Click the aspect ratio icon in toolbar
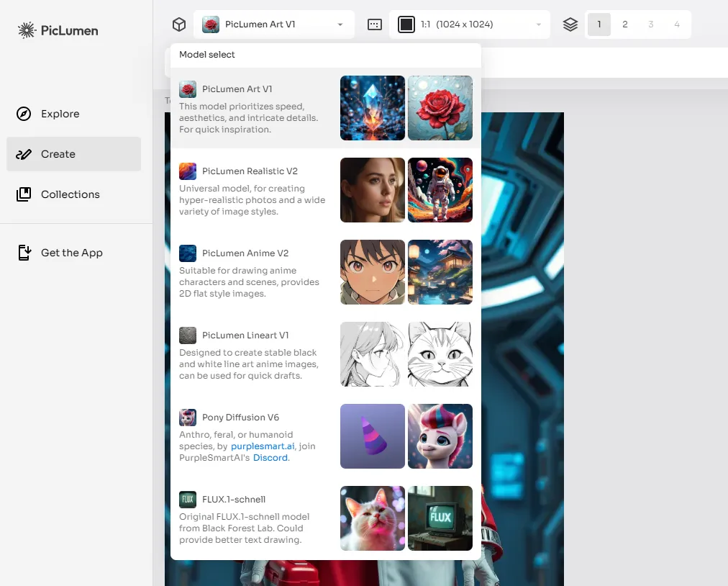Viewport: 728px width, 586px height. [x=374, y=24]
